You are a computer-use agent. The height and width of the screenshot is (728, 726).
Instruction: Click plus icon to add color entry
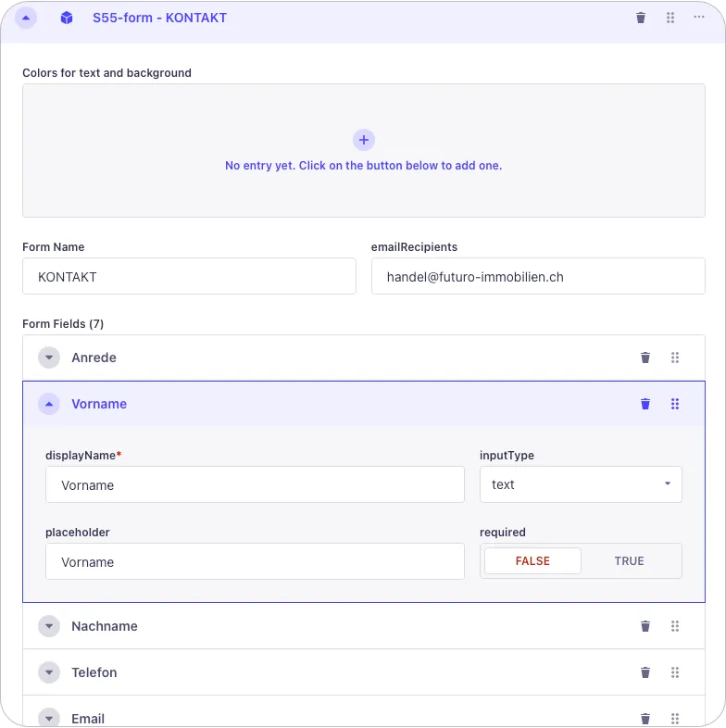(364, 140)
